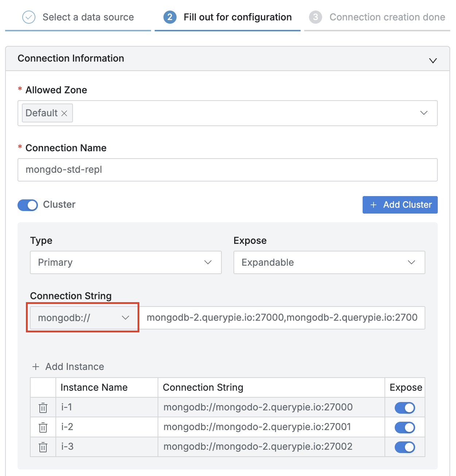Click the step 2 number icon
This screenshot has height=476, width=456.
point(170,17)
